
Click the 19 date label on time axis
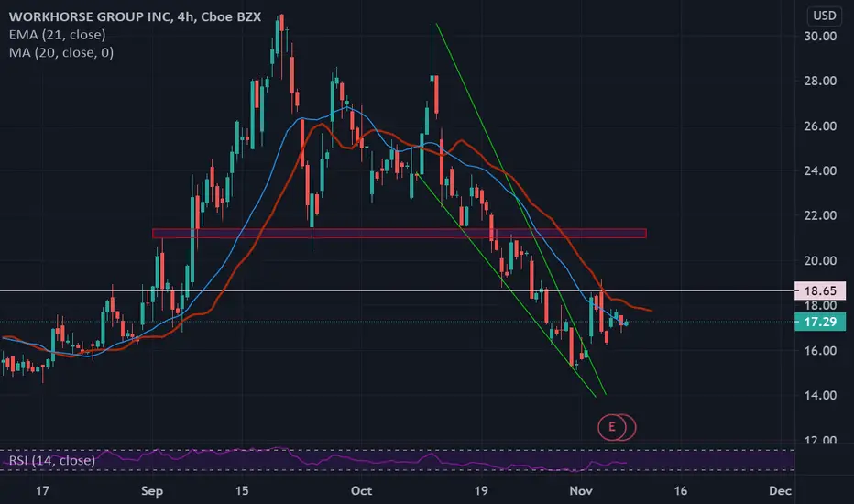[481, 491]
